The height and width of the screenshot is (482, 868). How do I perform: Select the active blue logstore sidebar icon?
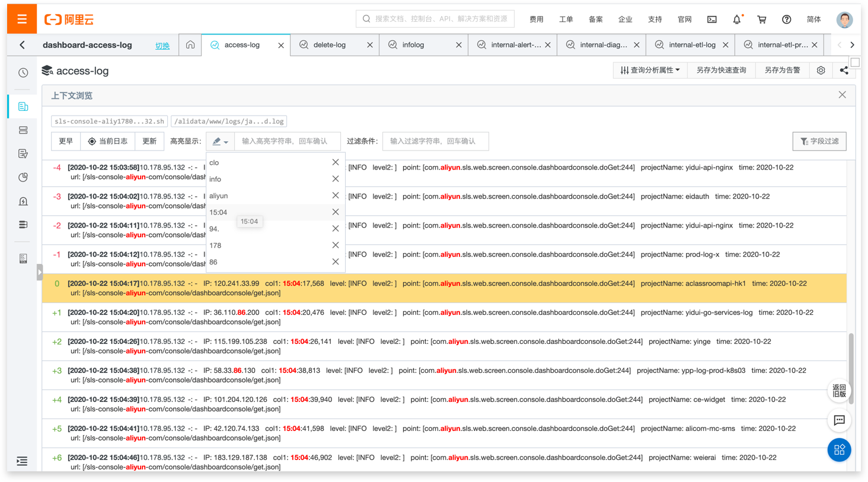[23, 107]
